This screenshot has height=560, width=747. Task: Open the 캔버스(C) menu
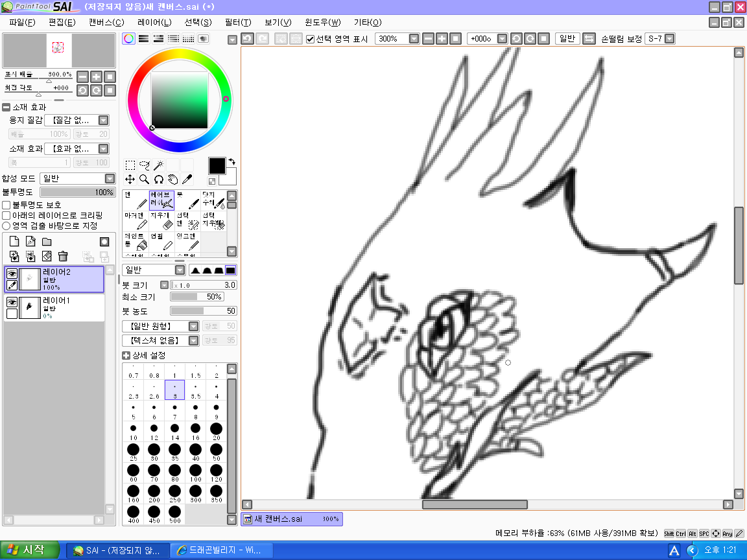(x=106, y=23)
